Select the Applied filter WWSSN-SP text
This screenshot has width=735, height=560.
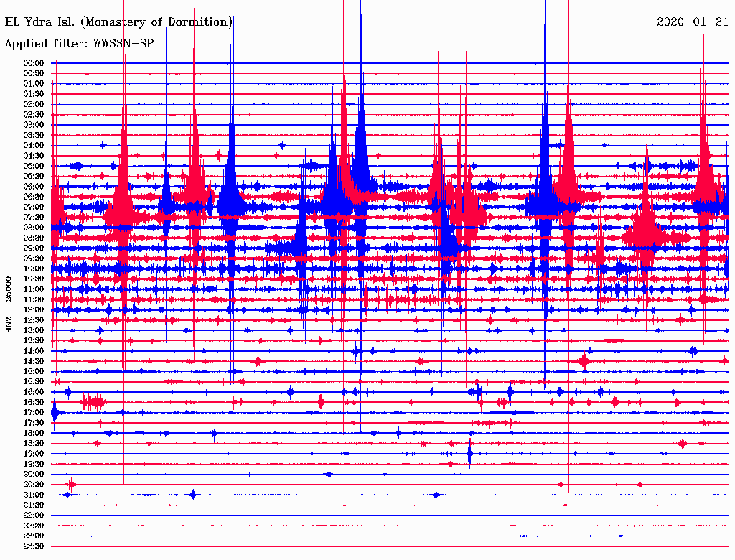(x=79, y=43)
